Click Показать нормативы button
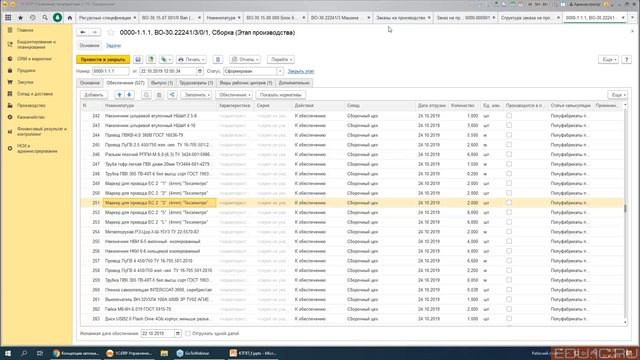 click(280, 95)
